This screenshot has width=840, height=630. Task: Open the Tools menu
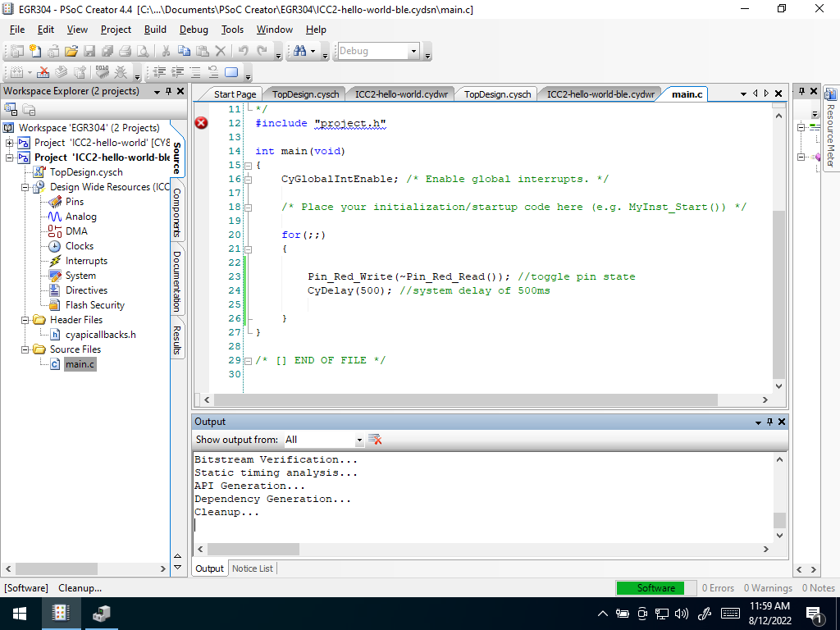pyautogui.click(x=232, y=30)
